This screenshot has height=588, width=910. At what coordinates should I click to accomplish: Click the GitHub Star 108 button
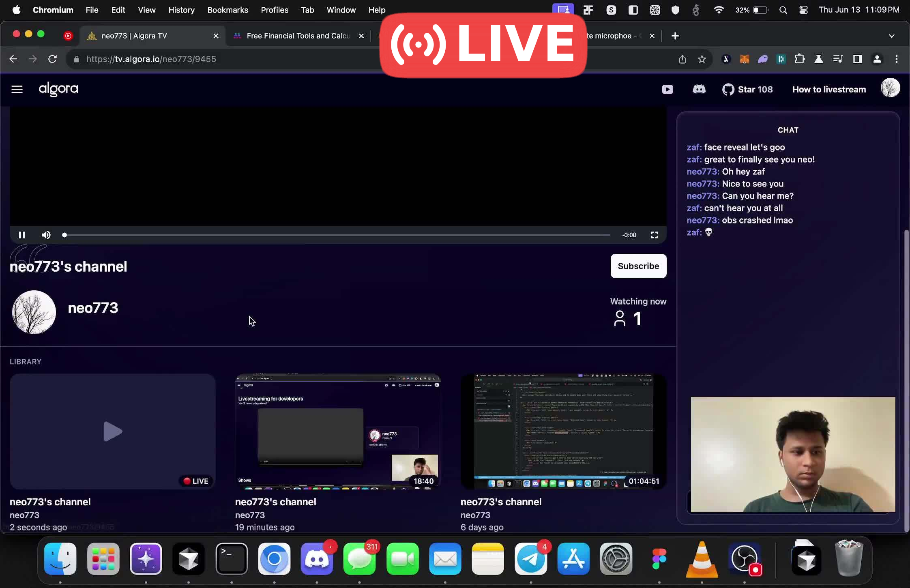pyautogui.click(x=747, y=89)
